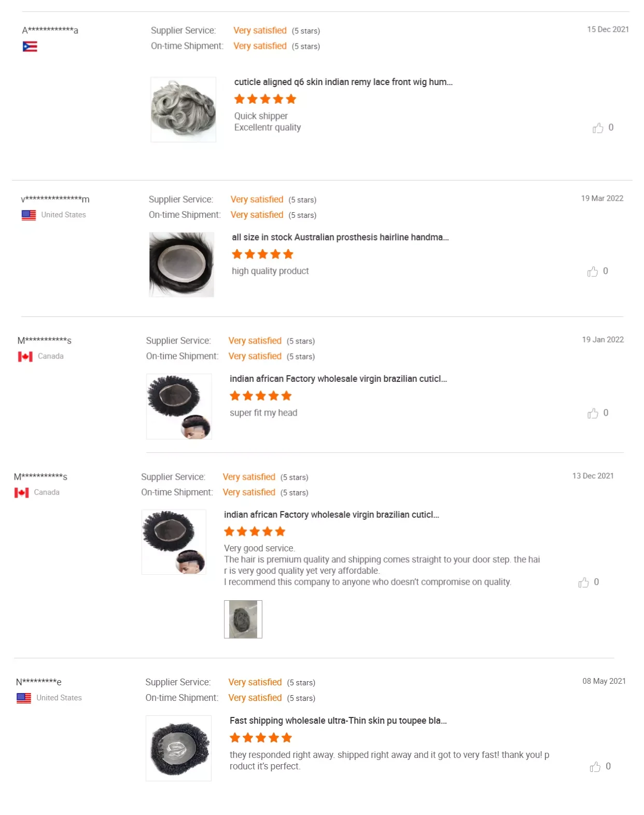Click the 15 Dec 2021 review date
The width and height of the screenshot is (644, 815).
(x=608, y=30)
